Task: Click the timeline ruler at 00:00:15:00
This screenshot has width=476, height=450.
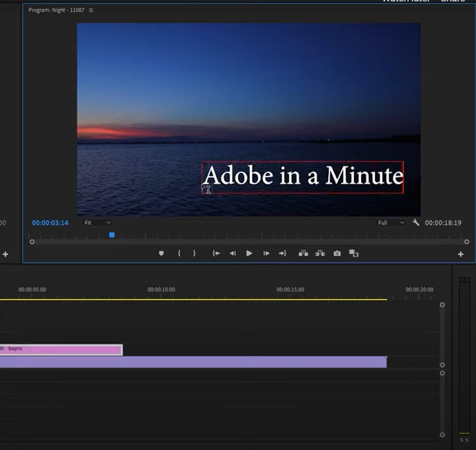Action: click(290, 290)
